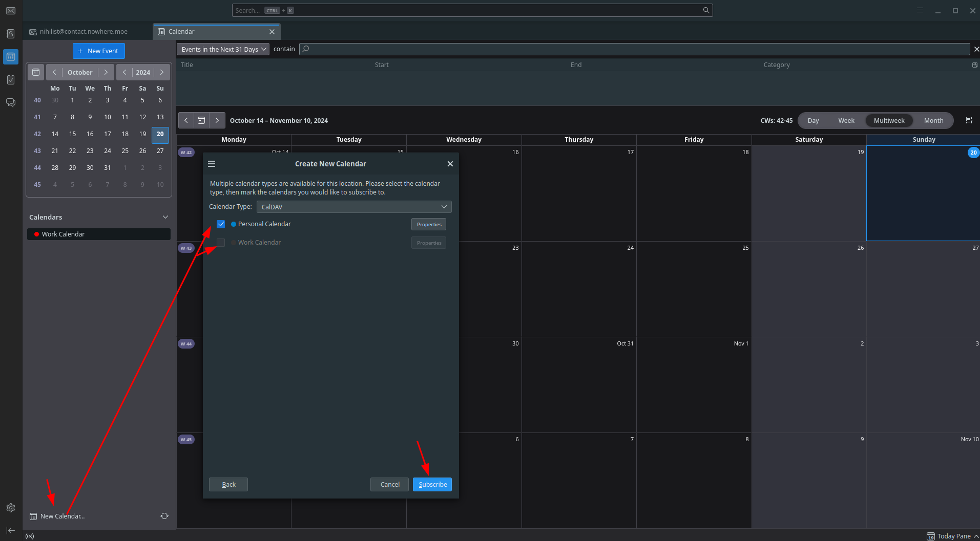The height and width of the screenshot is (541, 980).
Task: Click the connection status icon in status bar
Action: point(30,536)
